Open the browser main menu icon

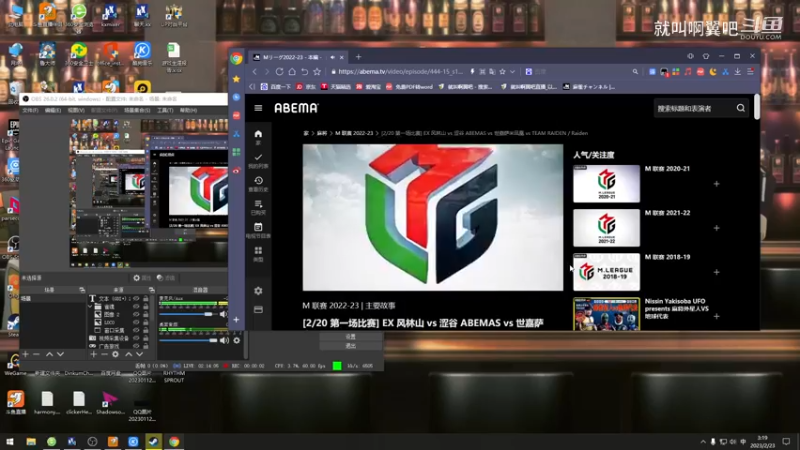[751, 72]
